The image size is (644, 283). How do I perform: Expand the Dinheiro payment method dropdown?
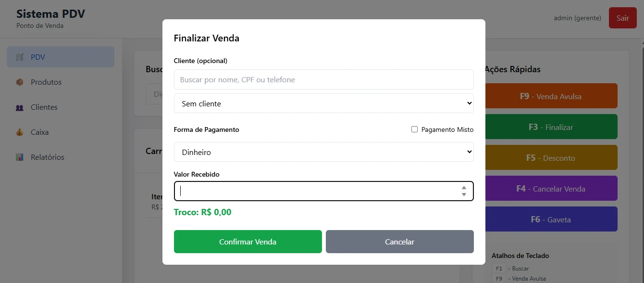coord(323,152)
